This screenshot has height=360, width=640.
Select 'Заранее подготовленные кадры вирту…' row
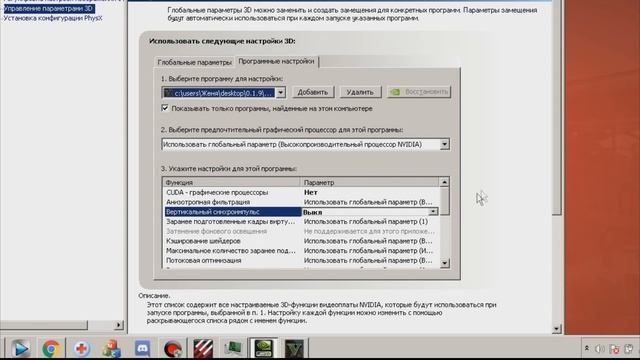click(x=301, y=222)
